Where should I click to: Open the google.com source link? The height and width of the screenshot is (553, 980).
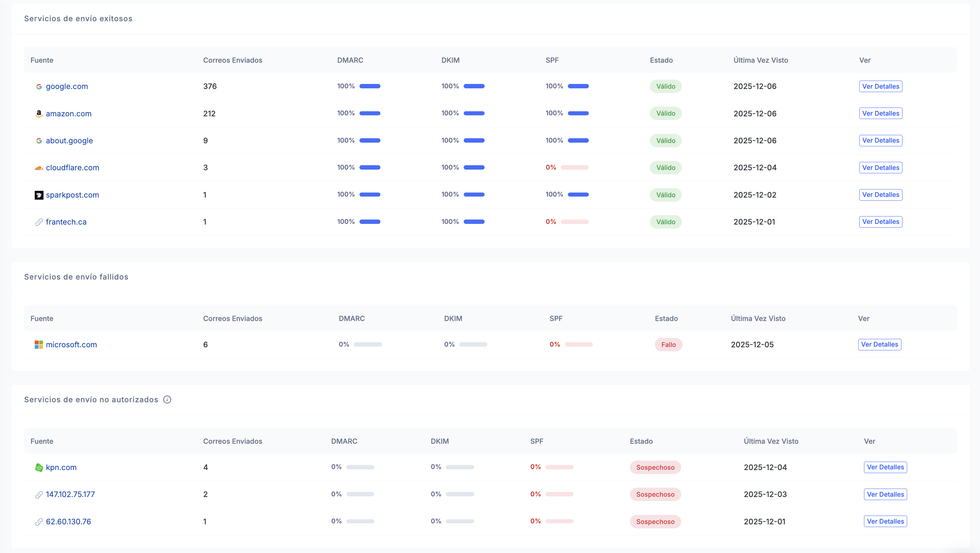[x=67, y=86]
